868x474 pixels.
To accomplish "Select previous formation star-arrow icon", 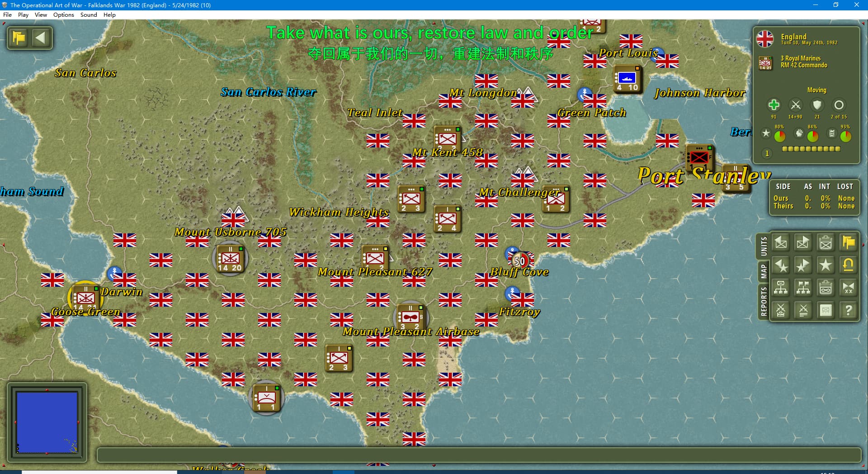I will (x=781, y=265).
